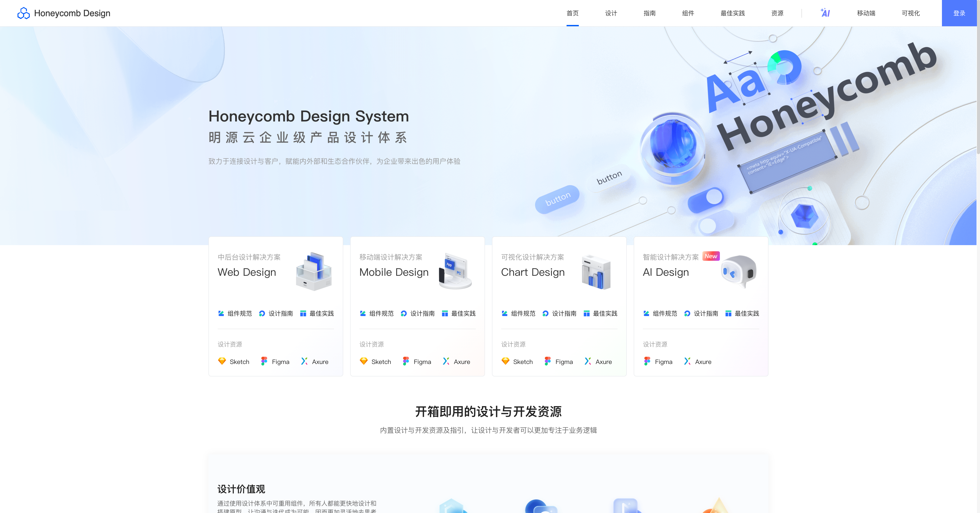The width and height of the screenshot is (980, 513).
Task: Open the Web Design card title
Action: (x=247, y=272)
